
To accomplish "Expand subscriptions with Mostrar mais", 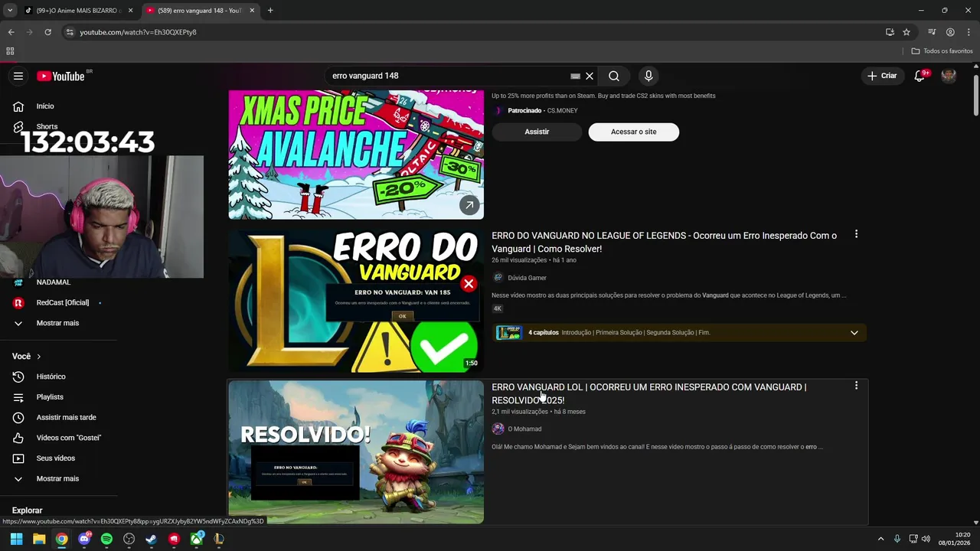I will coord(57,323).
